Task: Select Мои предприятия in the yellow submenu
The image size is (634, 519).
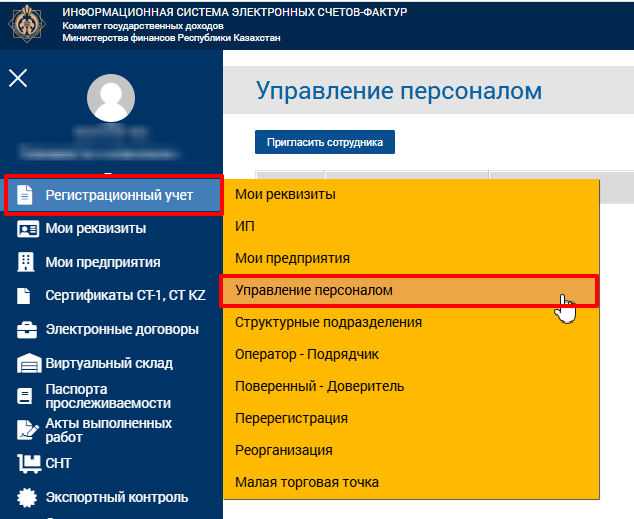Action: click(x=411, y=258)
